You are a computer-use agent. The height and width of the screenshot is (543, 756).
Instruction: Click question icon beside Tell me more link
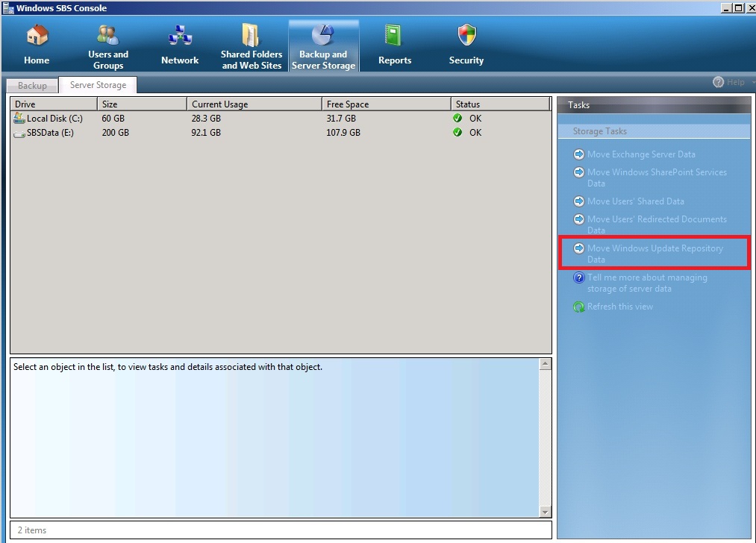(578, 277)
